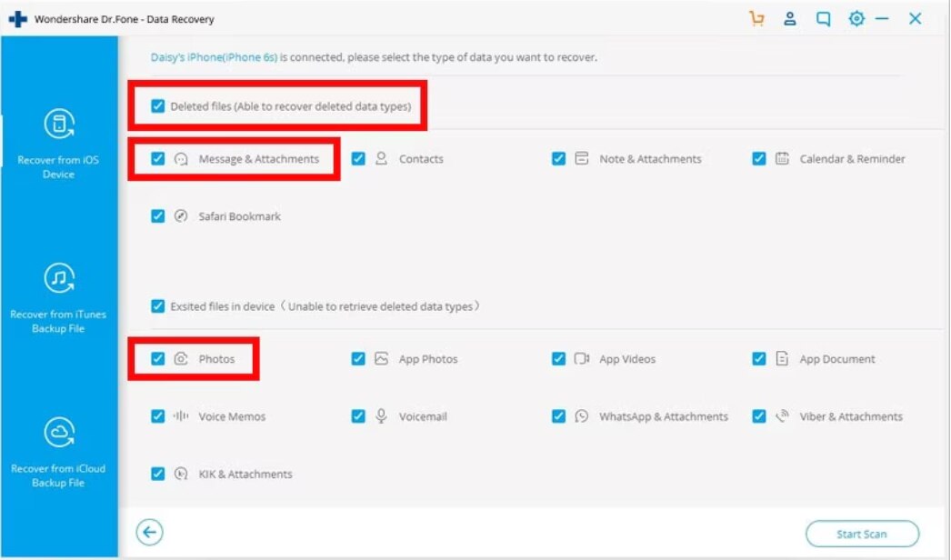Uncheck Message & Attachments checkbox
The height and width of the screenshot is (560, 951).
point(157,159)
